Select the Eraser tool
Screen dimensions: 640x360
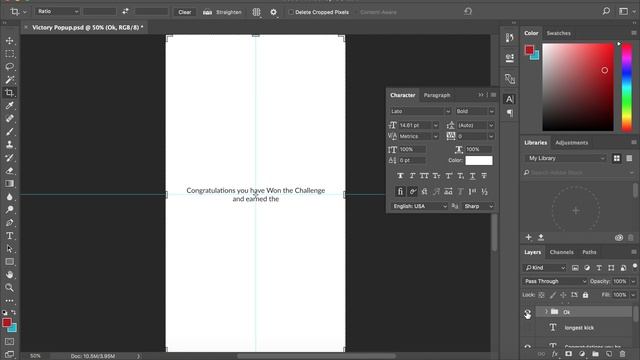(9, 171)
